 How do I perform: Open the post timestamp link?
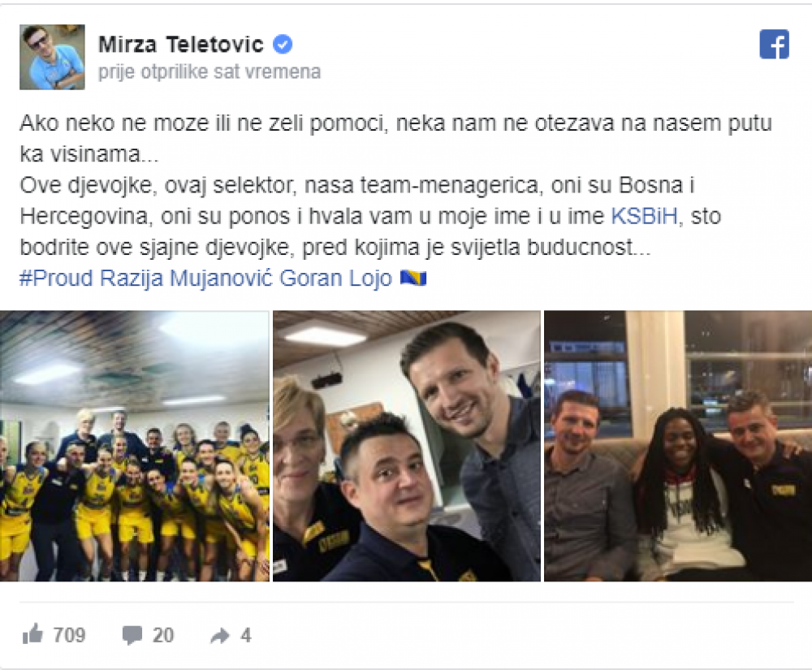point(209,71)
